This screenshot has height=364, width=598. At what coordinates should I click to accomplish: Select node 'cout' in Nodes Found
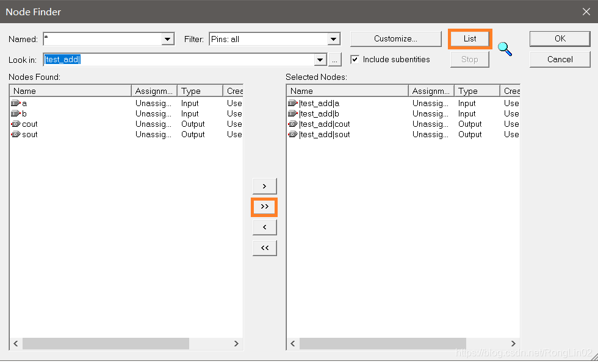pyautogui.click(x=30, y=124)
